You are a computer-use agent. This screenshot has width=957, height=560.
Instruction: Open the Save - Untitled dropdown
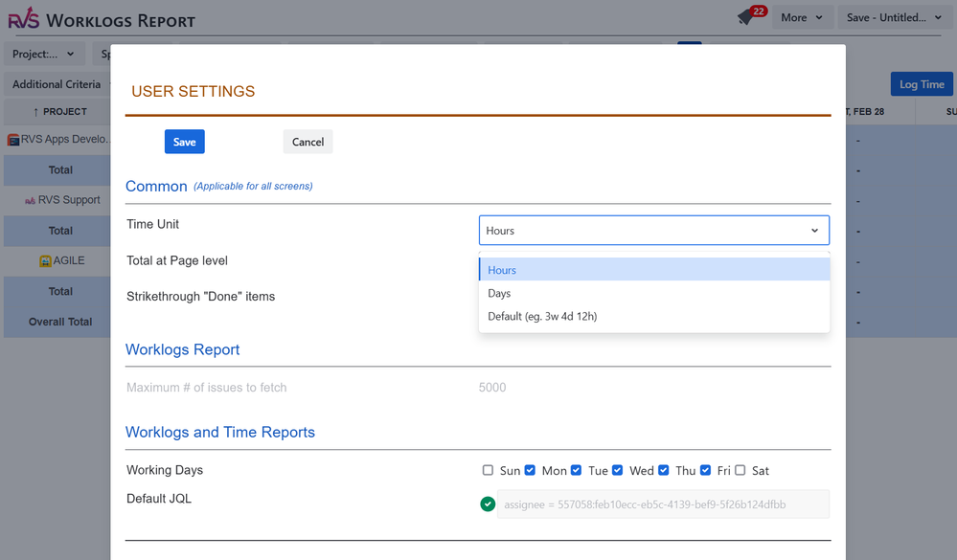894,17
